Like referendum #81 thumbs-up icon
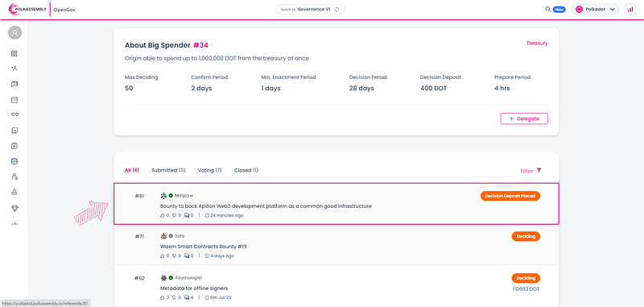 (162, 215)
